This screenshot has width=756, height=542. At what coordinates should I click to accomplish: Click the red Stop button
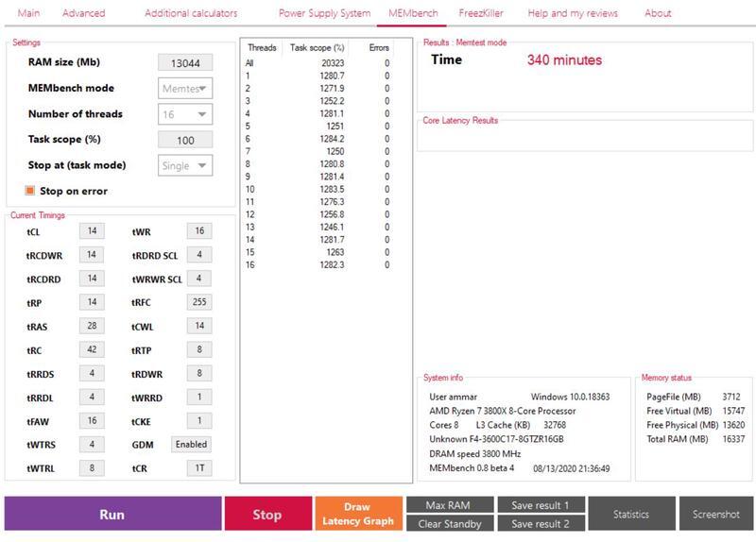pos(266,515)
